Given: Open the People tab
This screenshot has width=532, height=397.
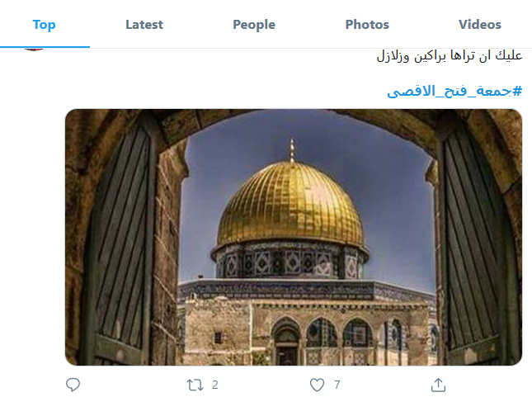Looking at the screenshot, I should [254, 25].
